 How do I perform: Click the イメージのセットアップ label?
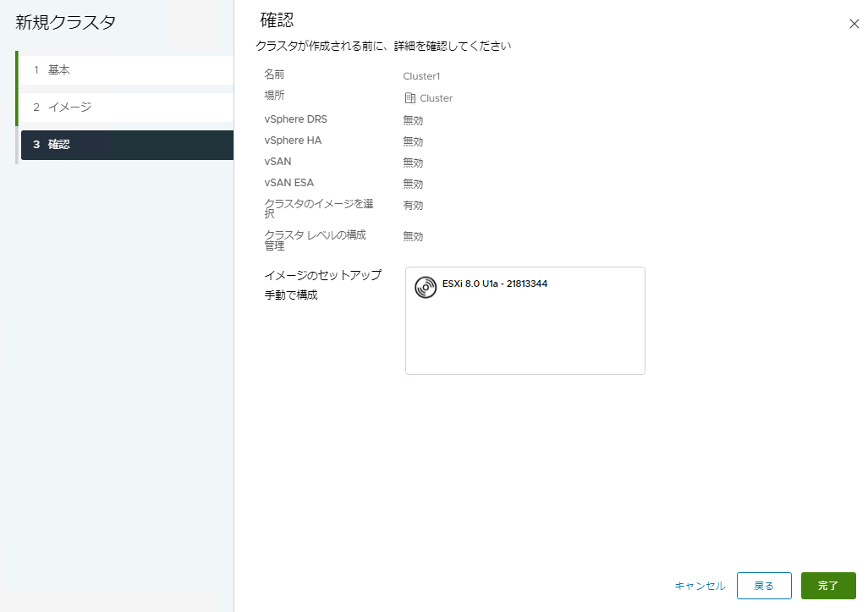(x=321, y=275)
